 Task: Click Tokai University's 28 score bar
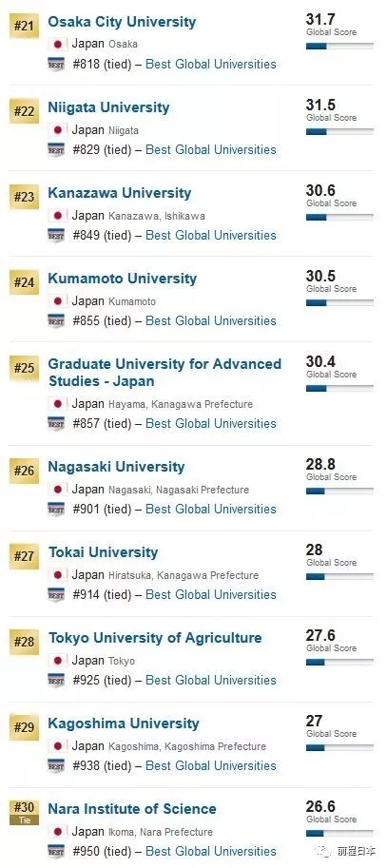click(x=339, y=577)
